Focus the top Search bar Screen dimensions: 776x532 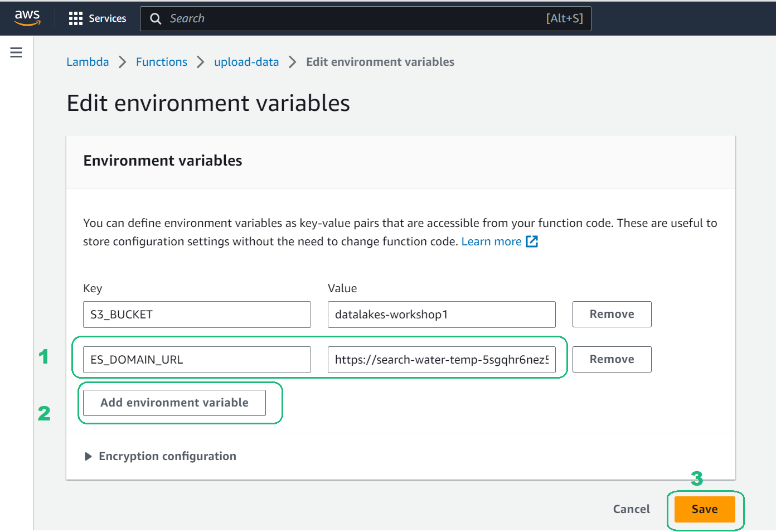pos(366,18)
